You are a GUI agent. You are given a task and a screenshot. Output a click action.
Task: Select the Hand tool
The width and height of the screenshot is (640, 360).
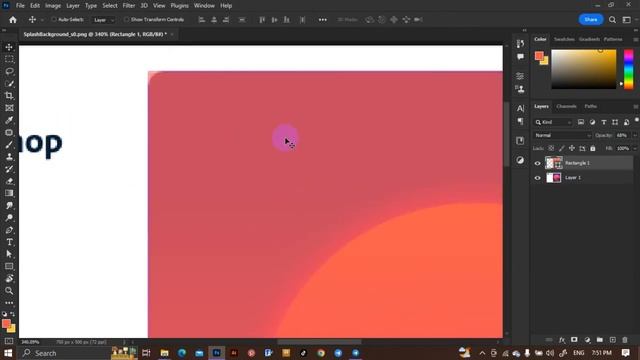click(9, 278)
